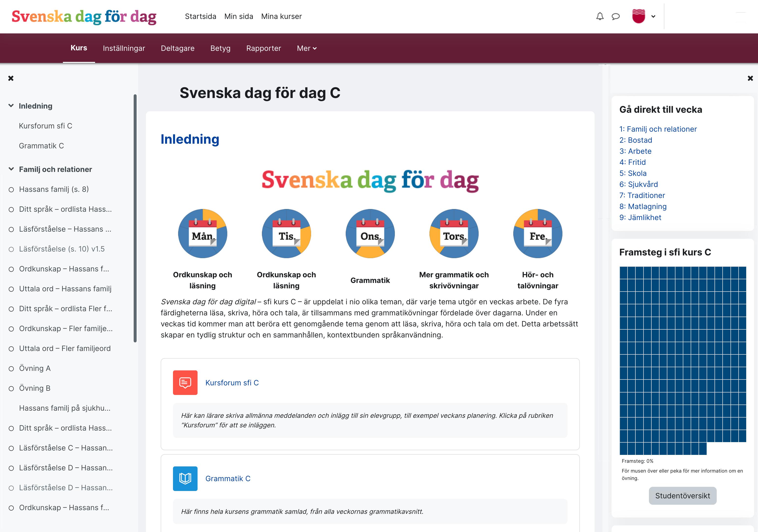Switch to the Deltagare tab
This screenshot has height=532, width=758.
point(177,48)
